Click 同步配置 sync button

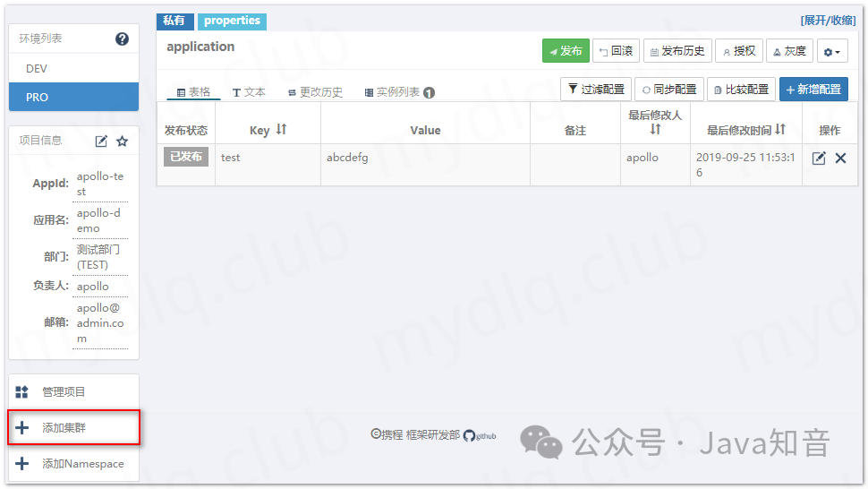668,90
